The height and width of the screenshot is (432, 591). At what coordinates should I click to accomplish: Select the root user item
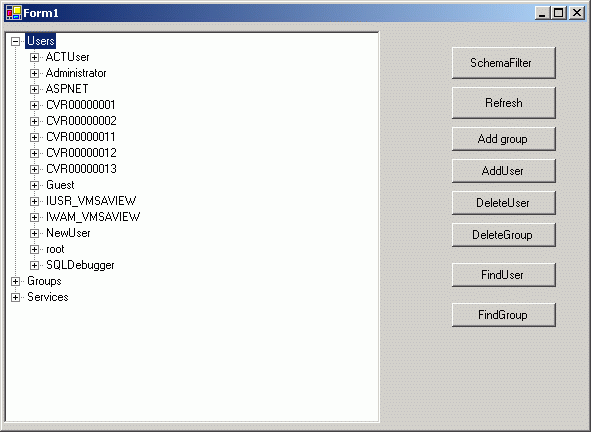[55, 249]
